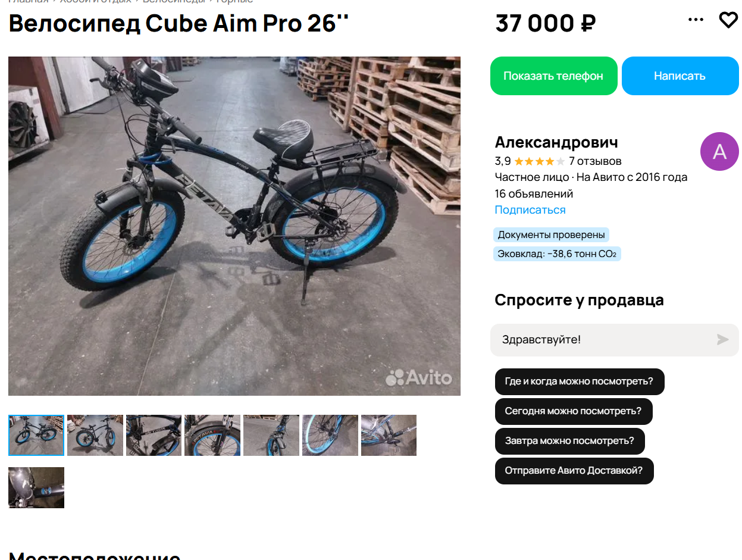Open seller's purple avatar with letter A
Image resolution: width=742 pixels, height=560 pixels.
pyautogui.click(x=719, y=151)
